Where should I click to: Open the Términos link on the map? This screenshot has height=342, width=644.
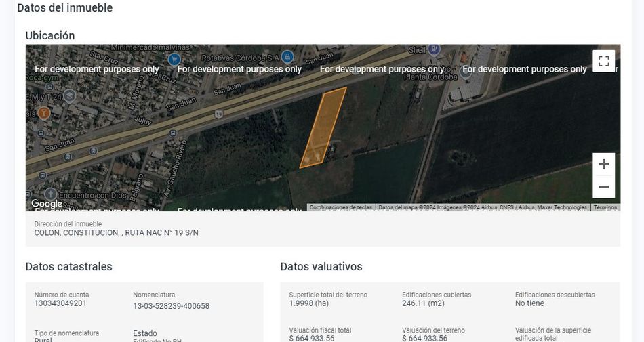pos(605,207)
